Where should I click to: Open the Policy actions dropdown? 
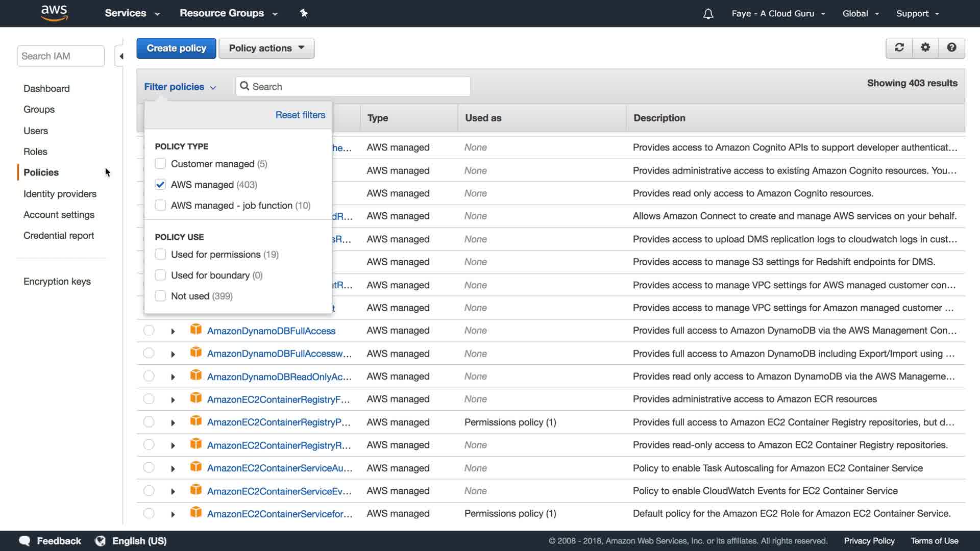(x=266, y=48)
